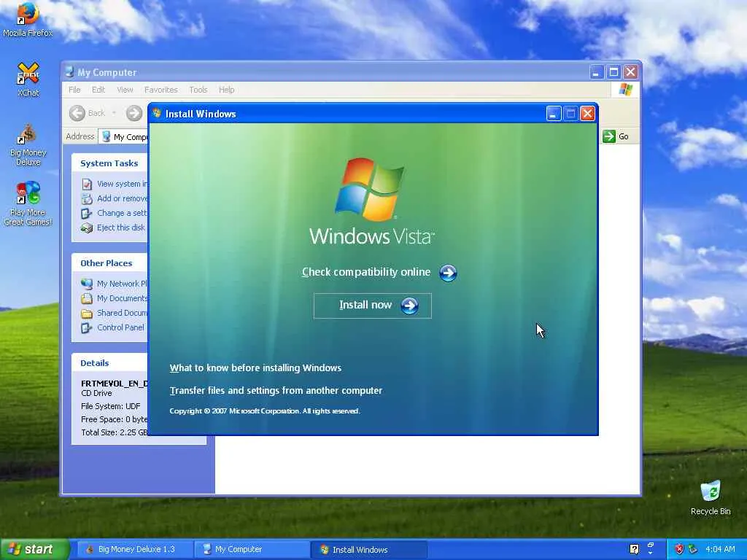The height and width of the screenshot is (560, 747).
Task: Open the Start menu
Action: (x=34, y=550)
